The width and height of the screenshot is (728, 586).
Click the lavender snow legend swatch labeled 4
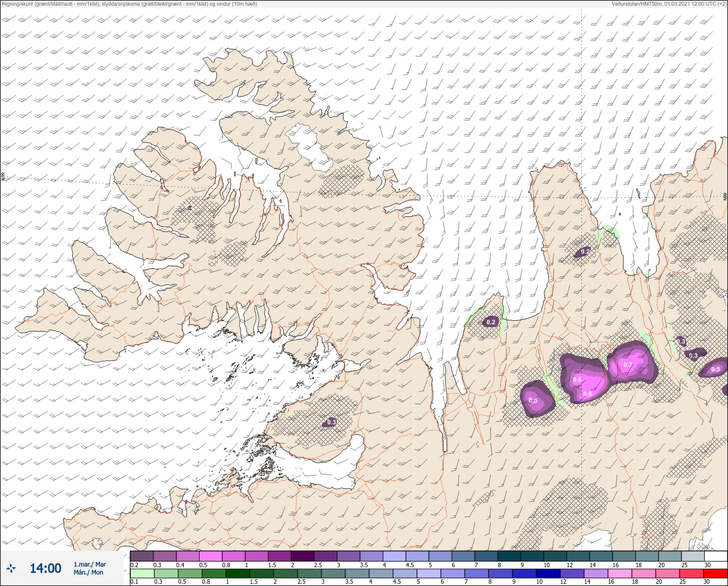(394, 556)
